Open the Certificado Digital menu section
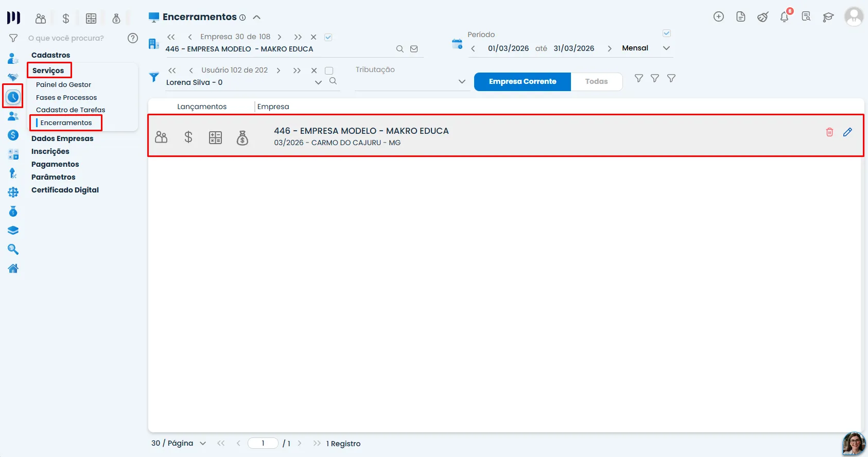 click(x=65, y=190)
